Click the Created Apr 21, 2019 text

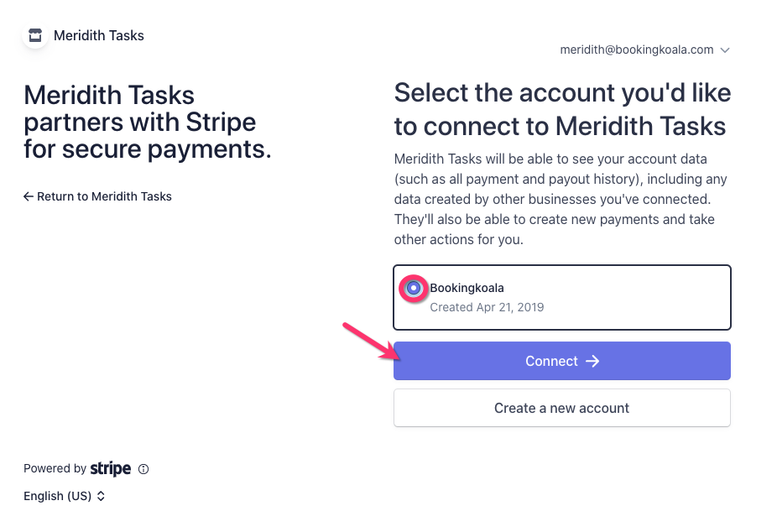487,307
